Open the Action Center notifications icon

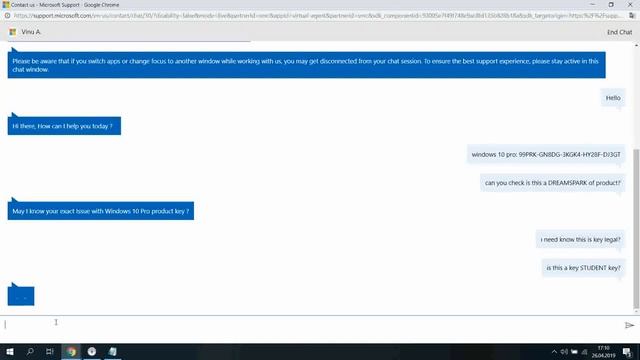(627, 352)
